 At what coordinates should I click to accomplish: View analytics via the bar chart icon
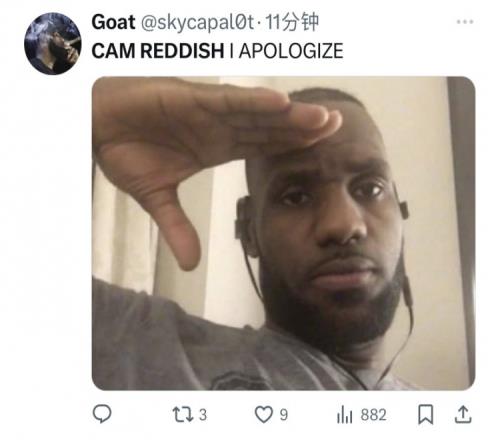(344, 415)
